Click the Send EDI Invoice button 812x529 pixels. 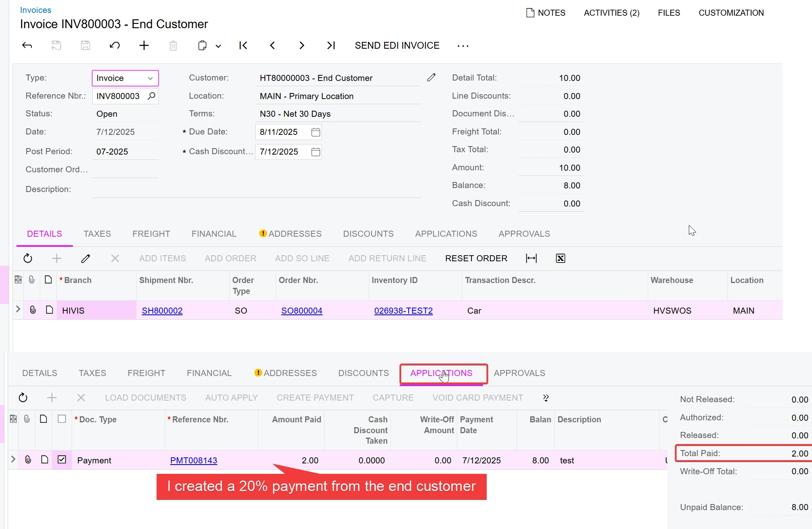click(397, 45)
